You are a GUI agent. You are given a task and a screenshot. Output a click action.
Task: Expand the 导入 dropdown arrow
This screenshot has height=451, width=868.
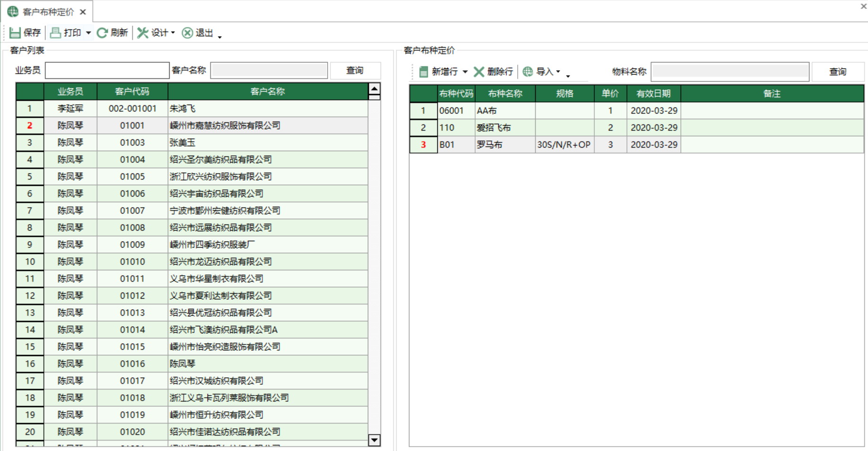(x=558, y=72)
